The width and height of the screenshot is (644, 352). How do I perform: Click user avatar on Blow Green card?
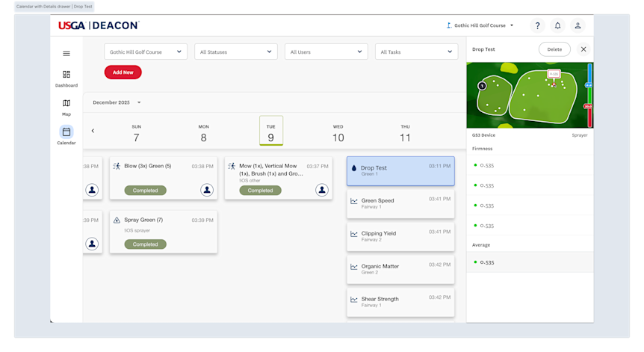pyautogui.click(x=207, y=190)
